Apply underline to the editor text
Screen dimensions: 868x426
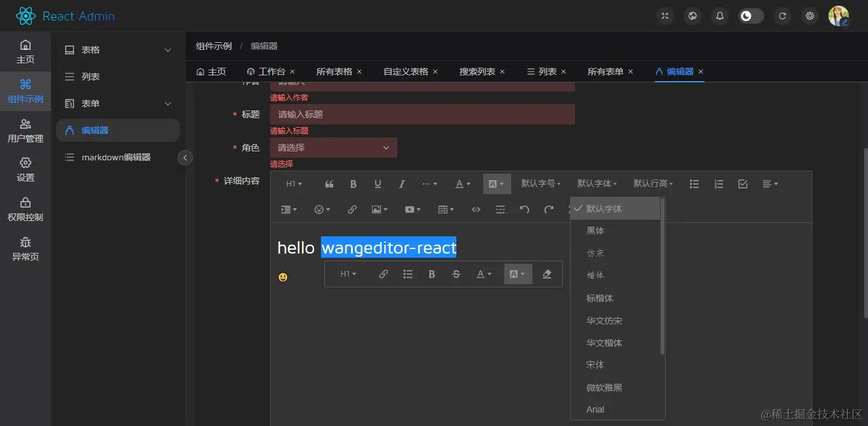coord(377,183)
